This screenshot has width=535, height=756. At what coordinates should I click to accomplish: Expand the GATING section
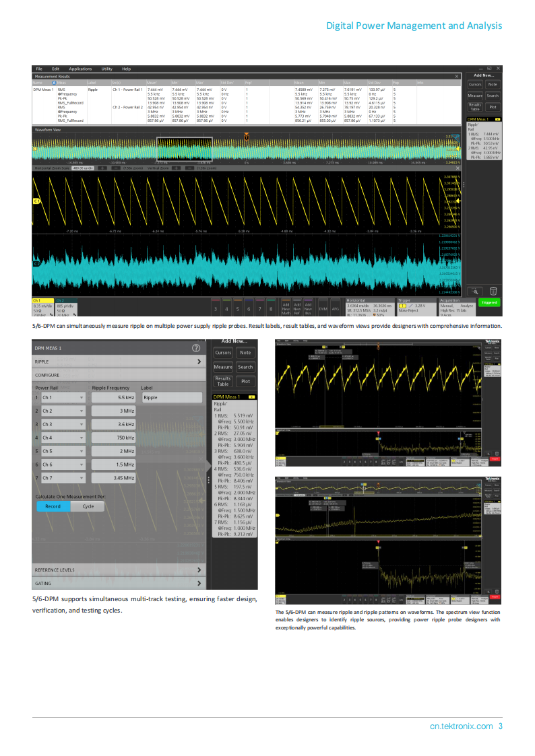pos(119,584)
